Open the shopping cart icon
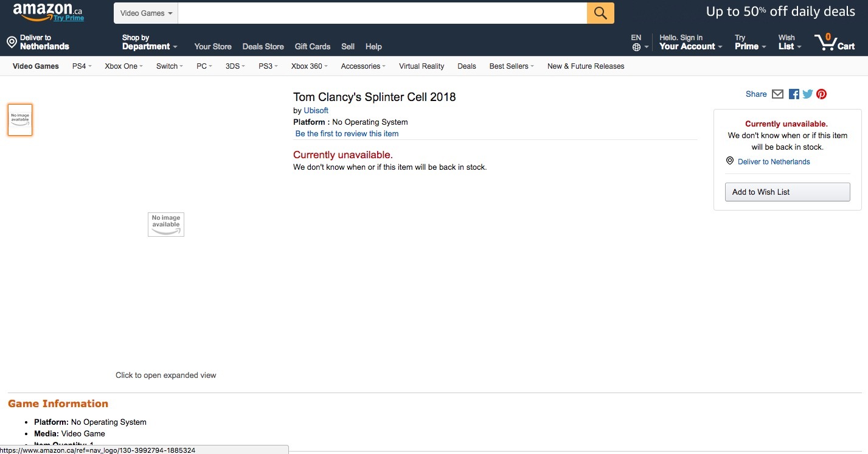This screenshot has height=454, width=868. point(826,42)
